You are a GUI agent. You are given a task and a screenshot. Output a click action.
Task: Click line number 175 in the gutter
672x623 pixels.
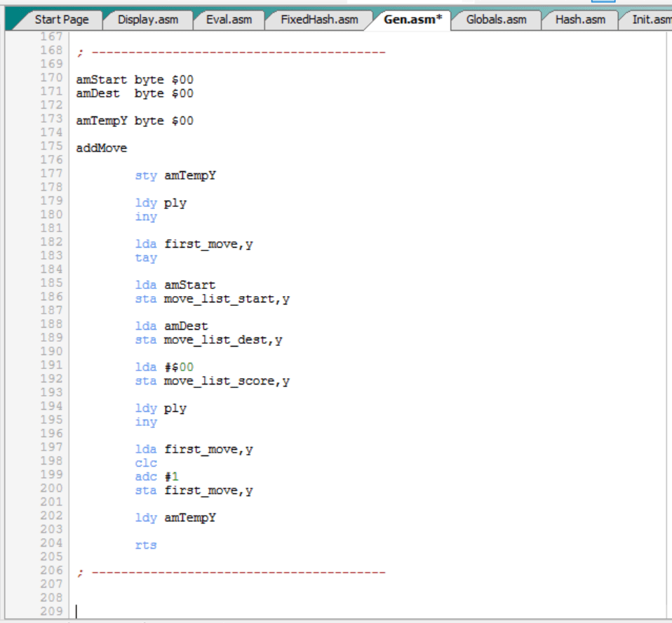pos(51,146)
